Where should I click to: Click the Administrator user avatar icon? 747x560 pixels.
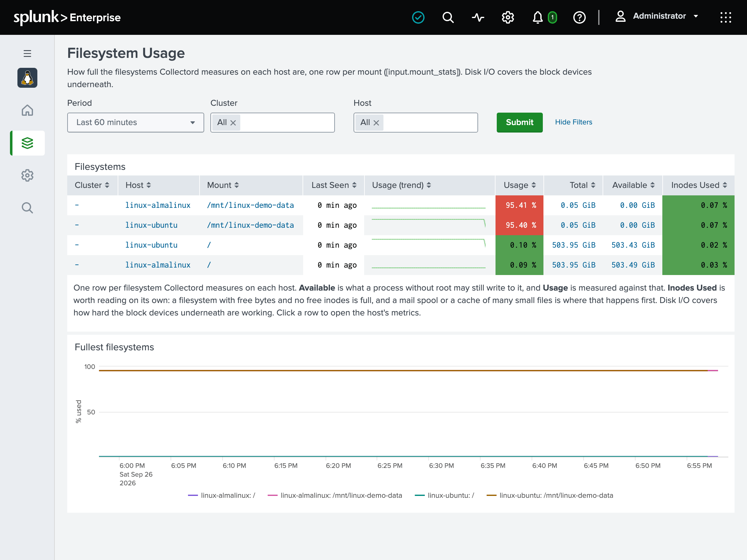tap(620, 16)
